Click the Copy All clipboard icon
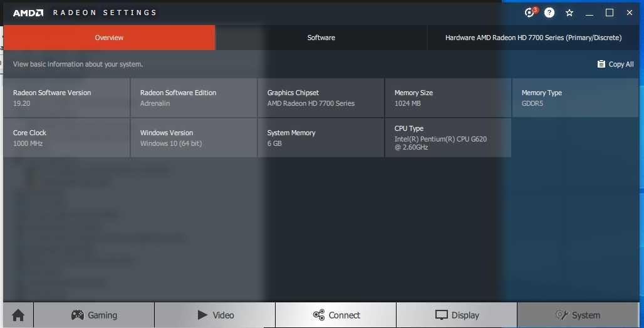Image resolution: width=644 pixels, height=328 pixels. pyautogui.click(x=601, y=64)
